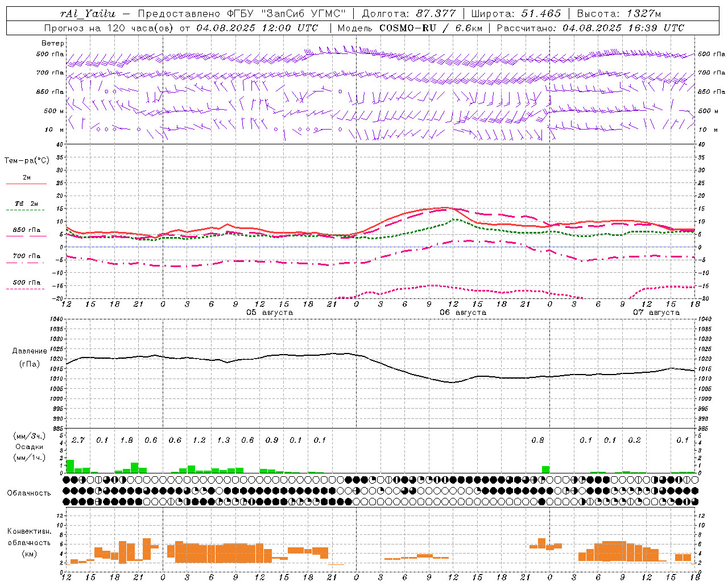Click the "06 августа" date label
The width and height of the screenshot is (728, 582).
point(463,313)
